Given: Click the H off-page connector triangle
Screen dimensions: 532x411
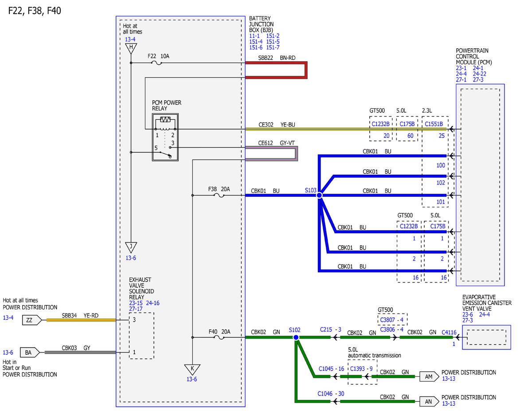Looking at the screenshot, I should tap(131, 48).
